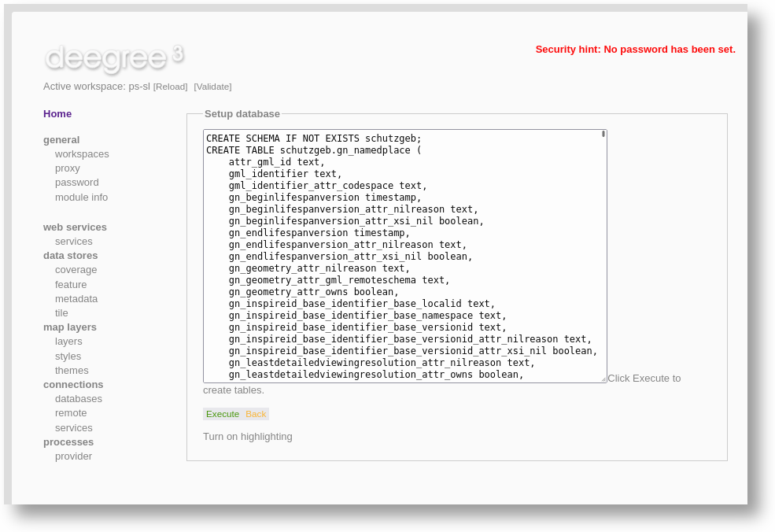Open the processes provider page
Viewport: 775px width, 532px height.
[x=73, y=456]
